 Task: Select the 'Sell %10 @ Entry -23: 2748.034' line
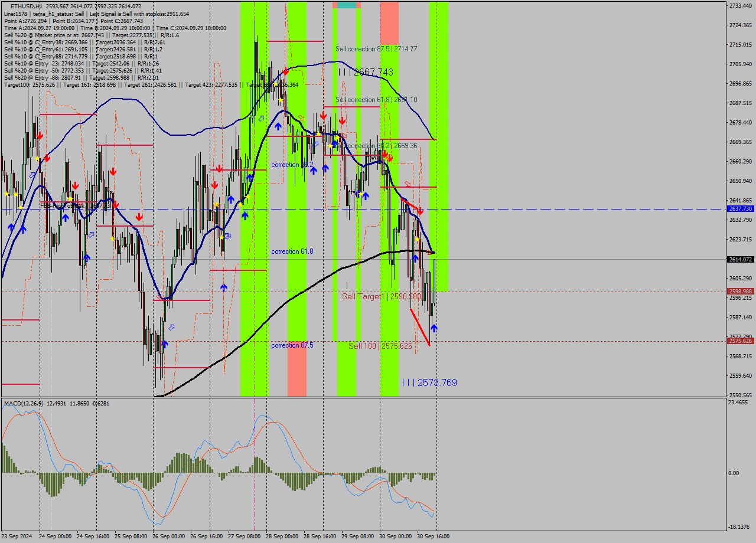click(x=82, y=63)
